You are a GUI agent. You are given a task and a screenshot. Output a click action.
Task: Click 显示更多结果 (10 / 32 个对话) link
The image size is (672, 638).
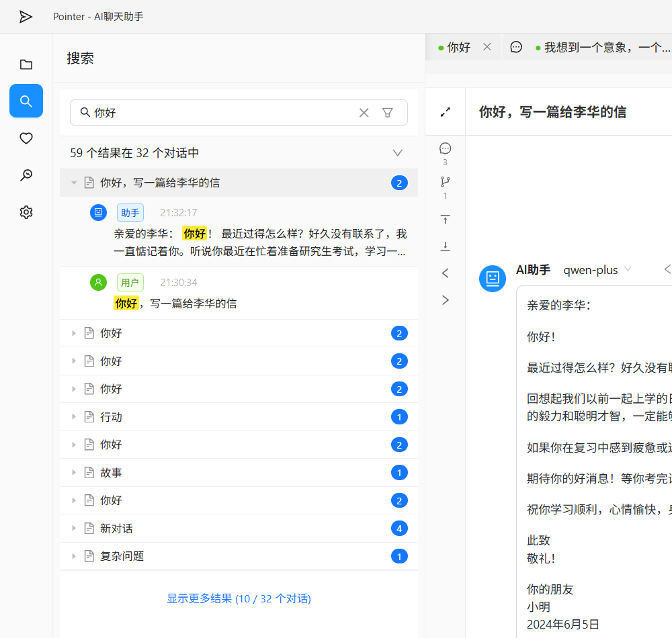(239, 598)
